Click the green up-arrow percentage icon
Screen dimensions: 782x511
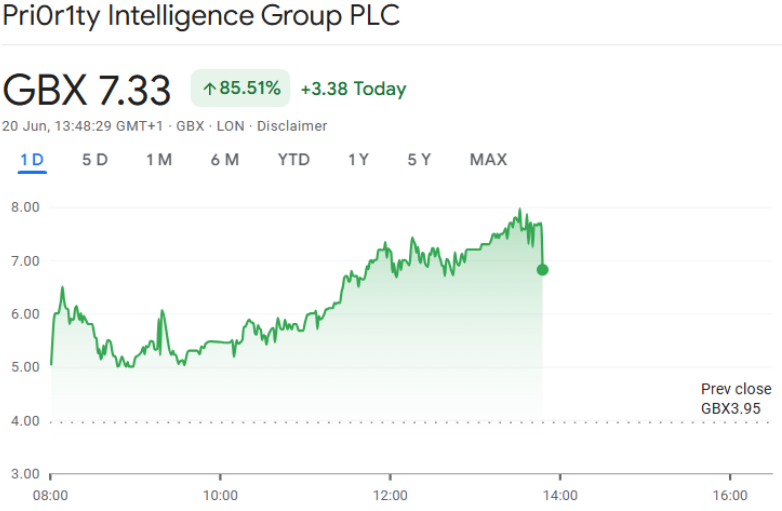pyautogui.click(x=209, y=89)
